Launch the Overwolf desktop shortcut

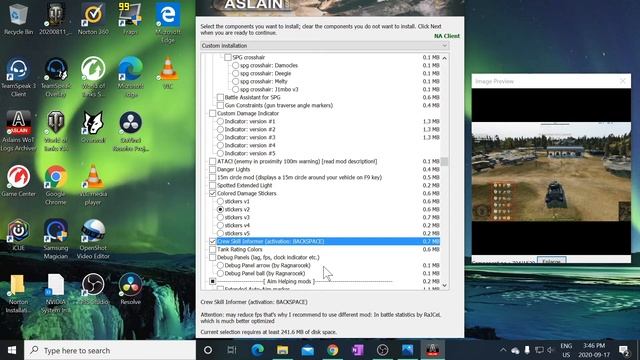coord(93,127)
